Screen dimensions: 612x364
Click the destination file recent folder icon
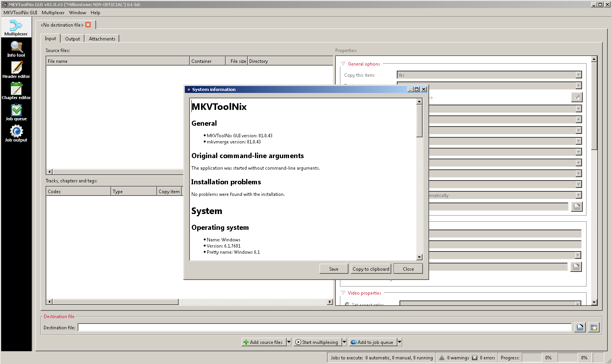point(594,327)
